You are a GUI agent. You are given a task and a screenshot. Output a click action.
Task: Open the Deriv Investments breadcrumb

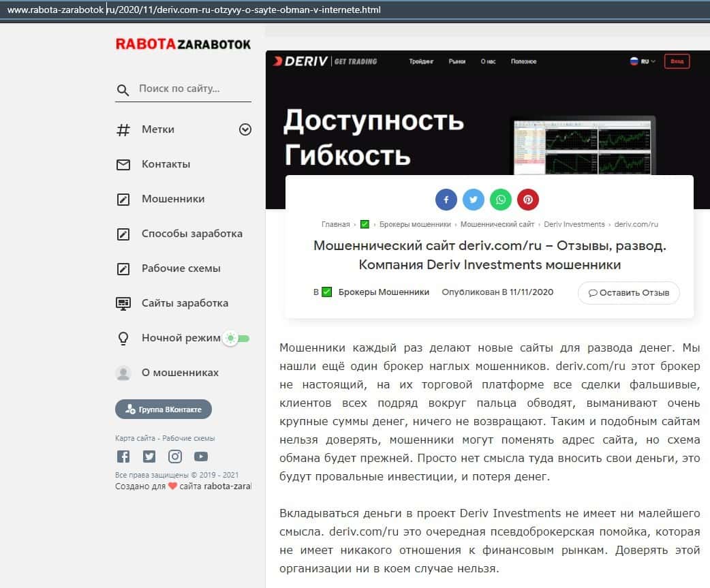click(574, 224)
